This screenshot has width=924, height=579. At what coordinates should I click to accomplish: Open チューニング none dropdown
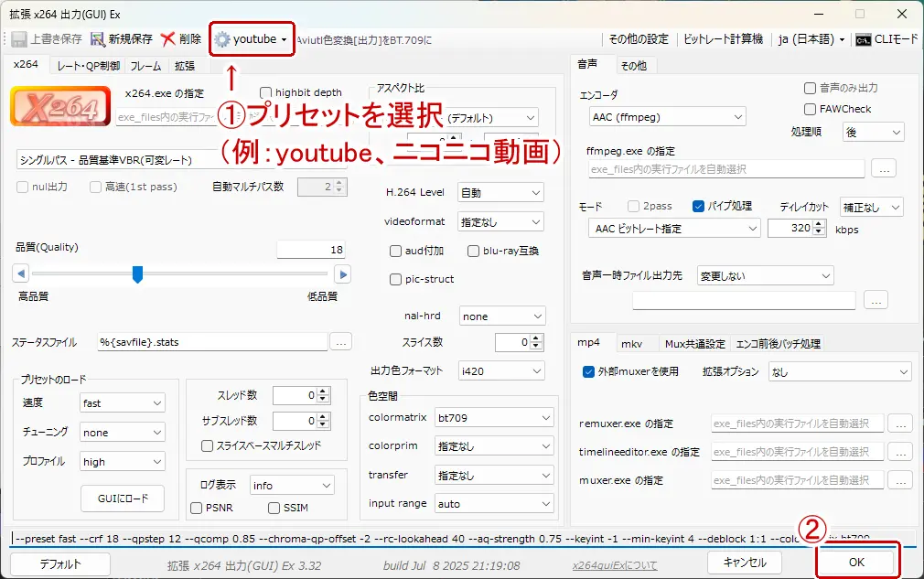click(123, 433)
